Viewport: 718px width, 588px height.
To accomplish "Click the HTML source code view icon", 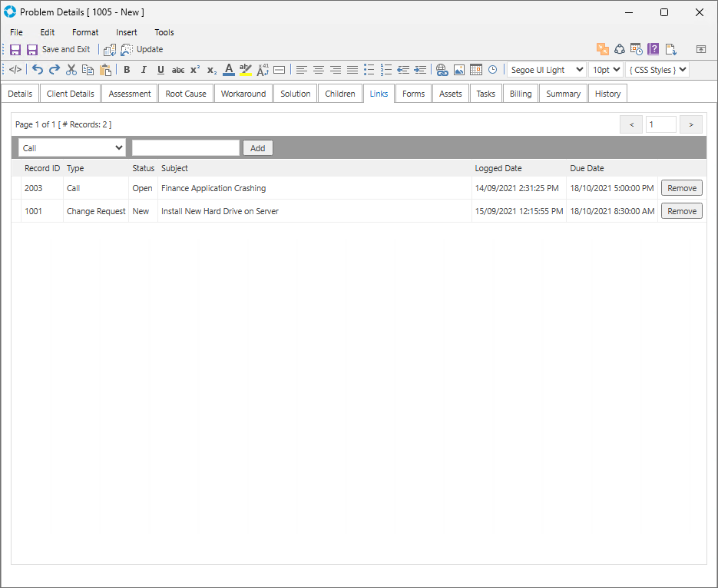I will 15,70.
